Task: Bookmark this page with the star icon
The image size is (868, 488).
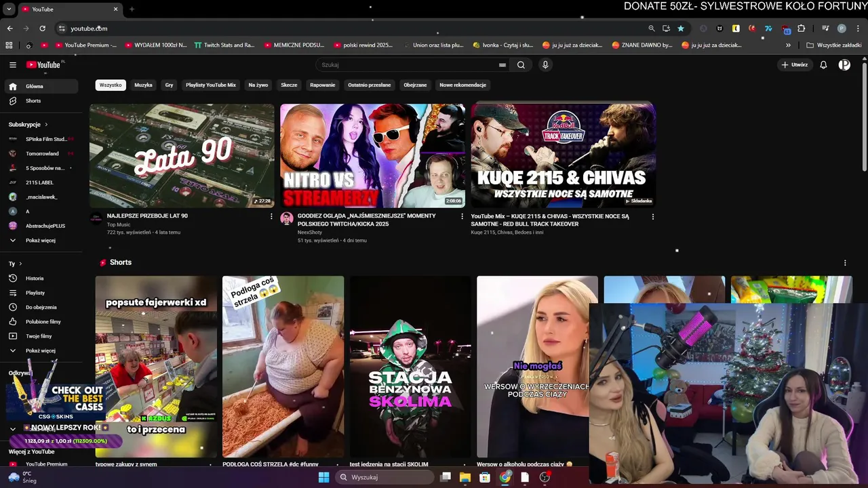Action: (x=680, y=28)
